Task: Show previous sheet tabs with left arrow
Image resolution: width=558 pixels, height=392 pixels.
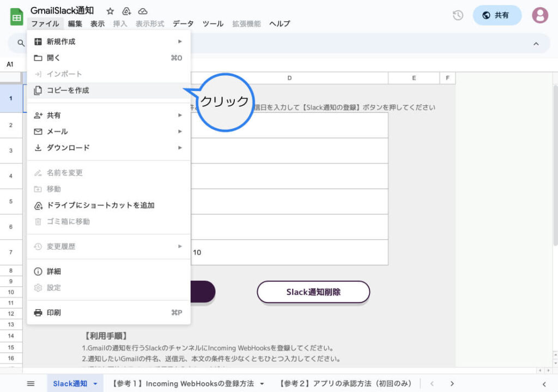Action: coord(432,383)
